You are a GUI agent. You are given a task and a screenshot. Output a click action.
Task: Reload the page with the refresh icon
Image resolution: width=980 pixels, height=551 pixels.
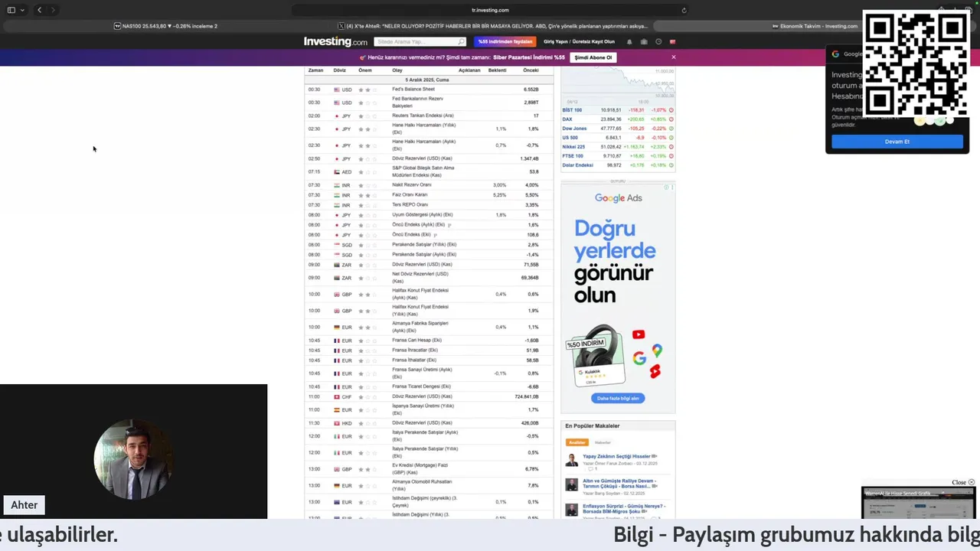[684, 10]
